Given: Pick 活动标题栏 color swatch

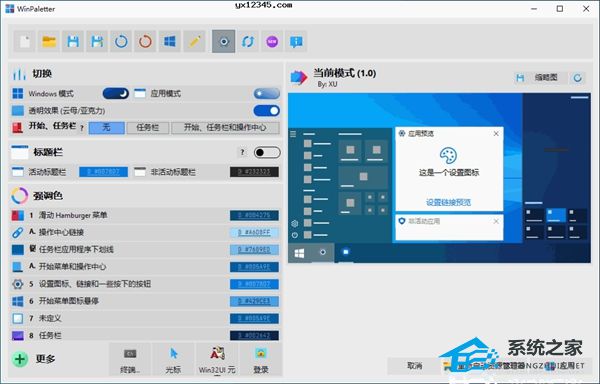Looking at the screenshot, I should pos(103,172).
